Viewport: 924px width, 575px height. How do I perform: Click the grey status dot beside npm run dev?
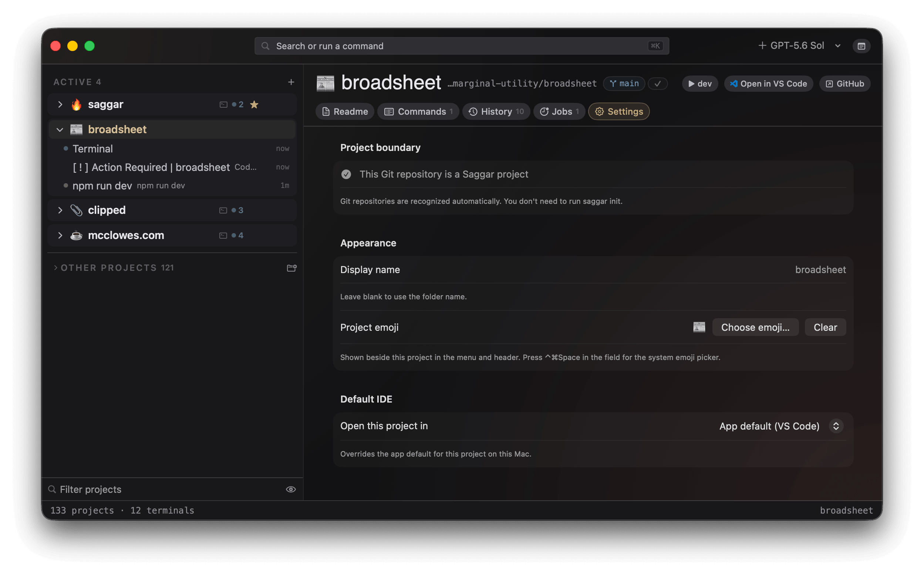tap(66, 186)
